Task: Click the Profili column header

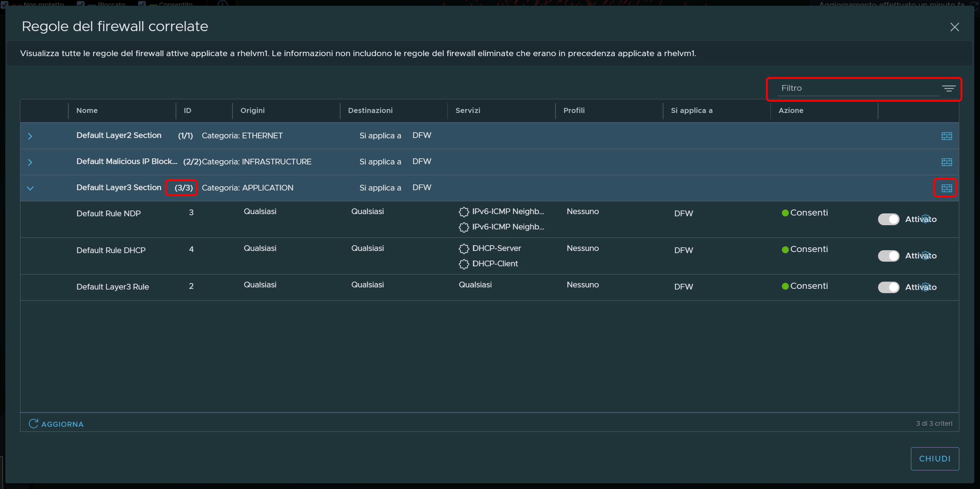Action: (x=574, y=110)
